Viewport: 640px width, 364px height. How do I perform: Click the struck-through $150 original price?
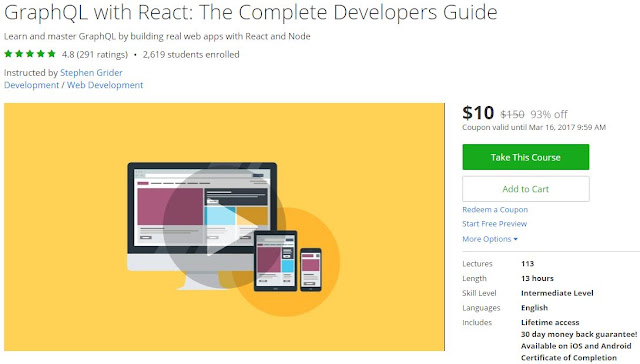point(512,114)
